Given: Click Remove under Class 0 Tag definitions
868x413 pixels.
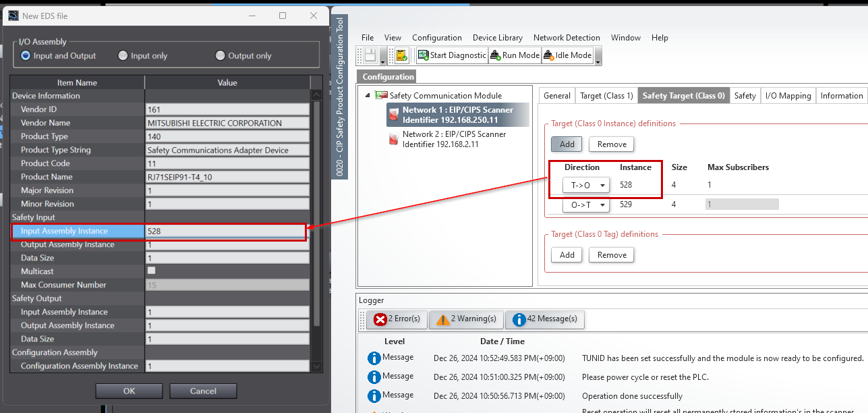Looking at the screenshot, I should pyautogui.click(x=612, y=255).
